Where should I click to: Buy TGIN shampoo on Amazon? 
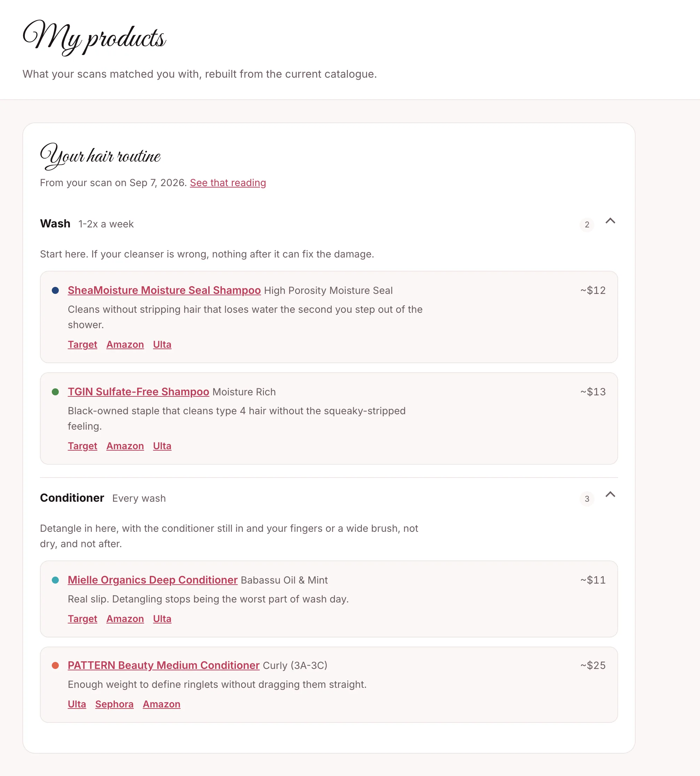click(x=125, y=446)
